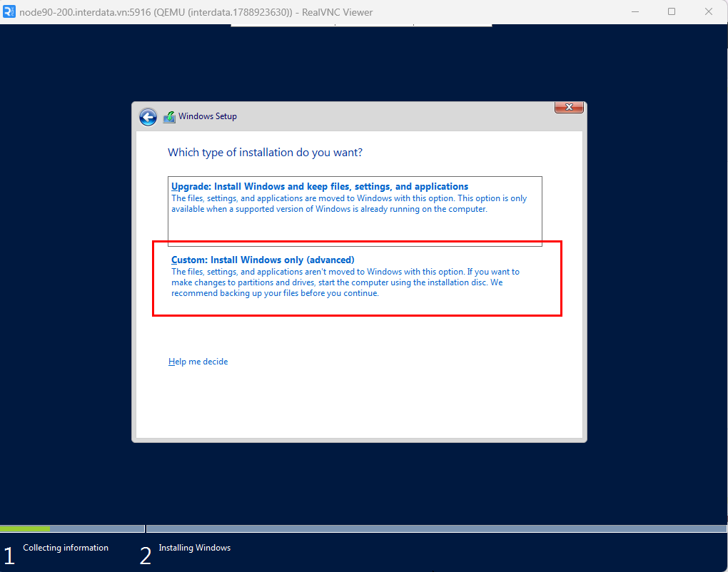Open the VNC toolbar handle at top

[361, 26]
